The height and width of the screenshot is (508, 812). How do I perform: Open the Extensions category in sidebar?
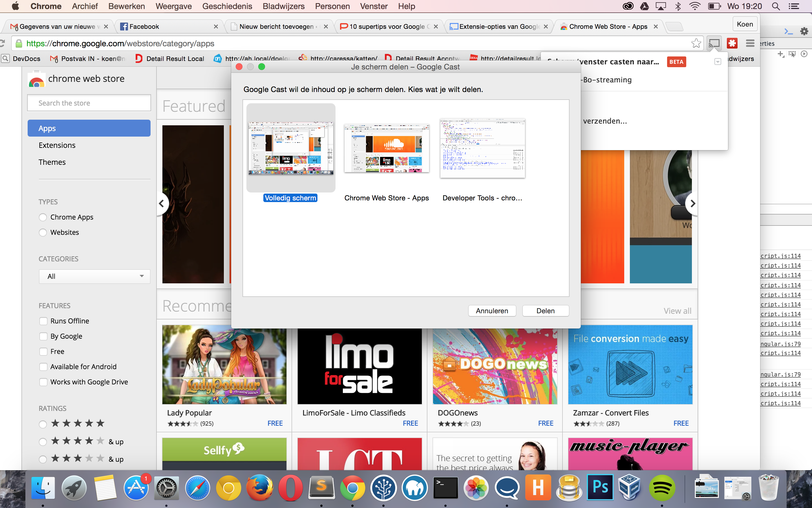(57, 145)
